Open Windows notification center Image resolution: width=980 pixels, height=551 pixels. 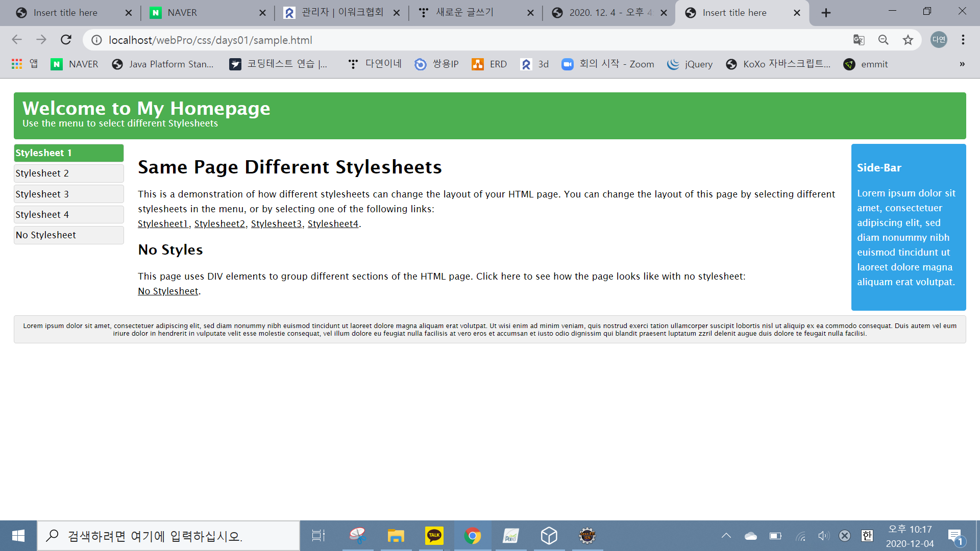[954, 536]
